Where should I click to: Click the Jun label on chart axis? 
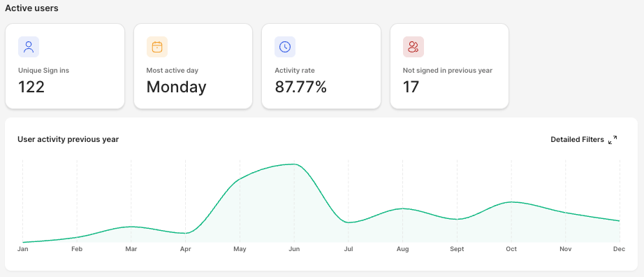coord(294,249)
